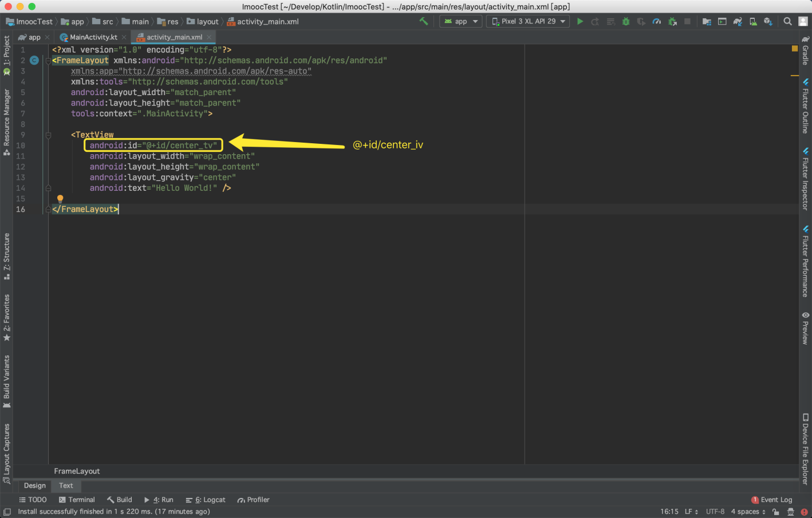
Task: Switch to MainActivity.kt editor tab
Action: pos(93,37)
